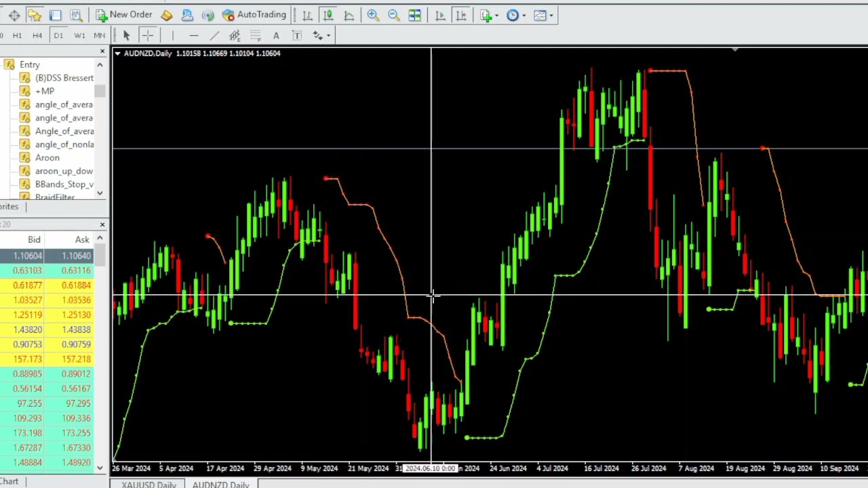
Task: Select the H4 timeframe
Action: coord(37,35)
